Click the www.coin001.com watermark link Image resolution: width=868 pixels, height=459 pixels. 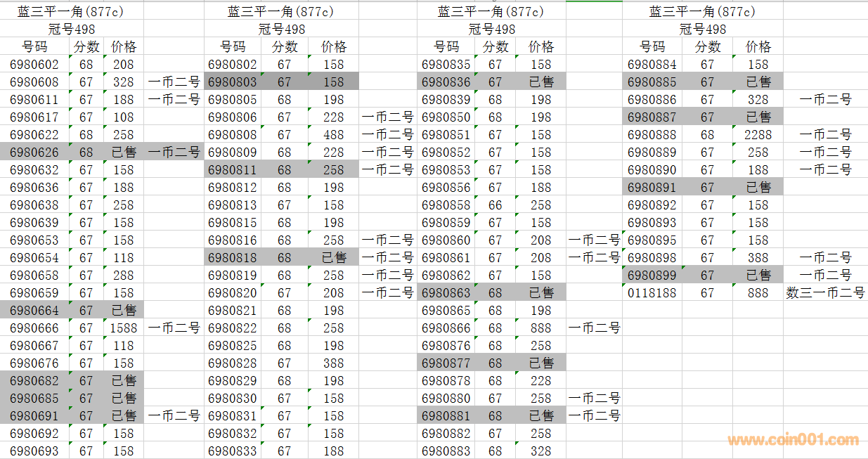click(793, 441)
